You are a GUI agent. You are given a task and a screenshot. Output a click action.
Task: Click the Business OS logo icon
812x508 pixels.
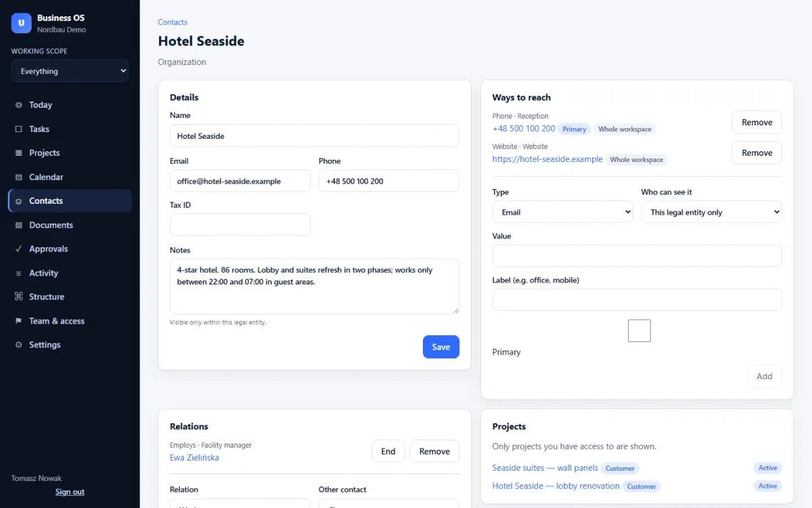22,23
